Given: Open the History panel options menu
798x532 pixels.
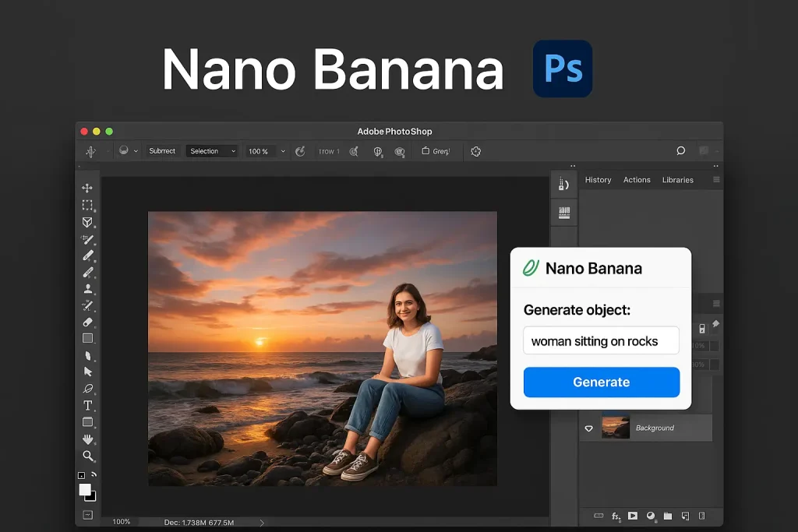Looking at the screenshot, I should click(716, 180).
